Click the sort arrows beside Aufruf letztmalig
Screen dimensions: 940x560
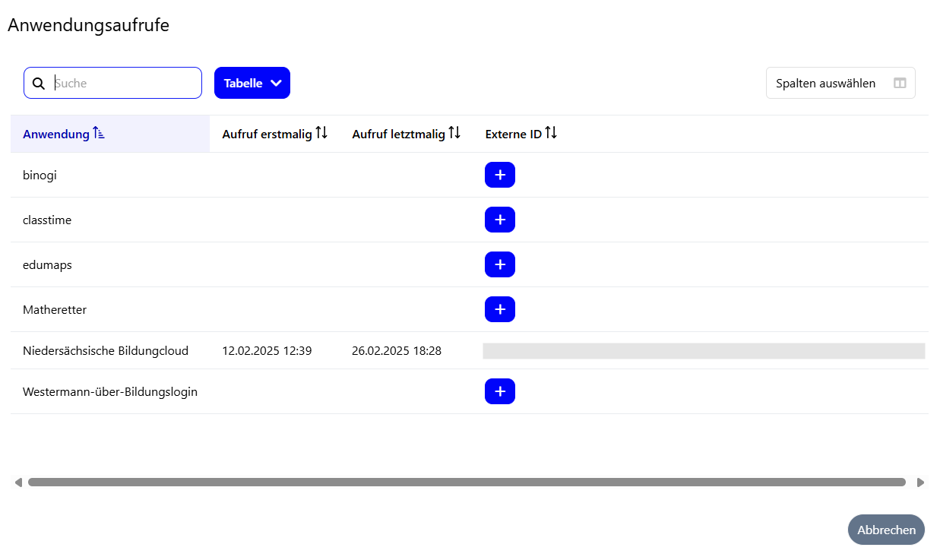(x=454, y=133)
